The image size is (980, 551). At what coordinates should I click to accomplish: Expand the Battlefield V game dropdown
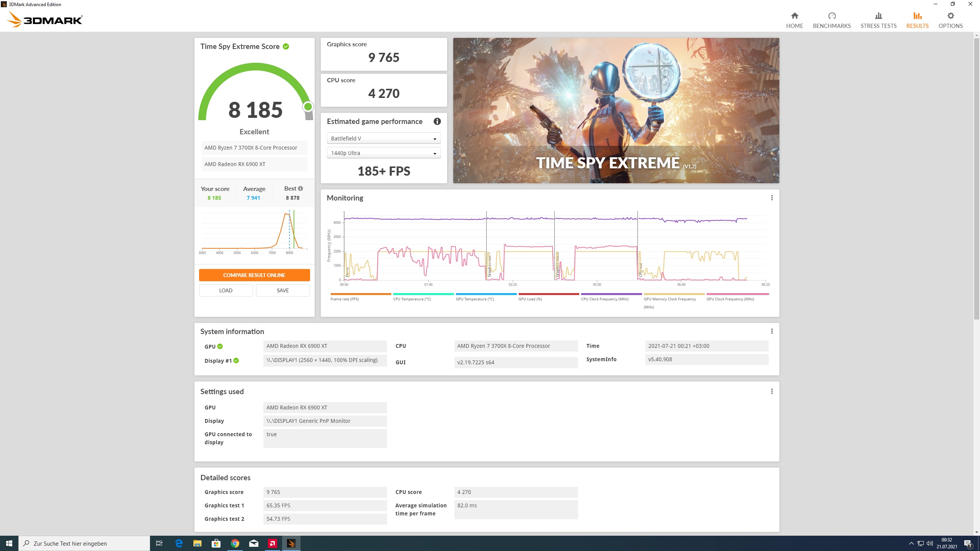(384, 139)
